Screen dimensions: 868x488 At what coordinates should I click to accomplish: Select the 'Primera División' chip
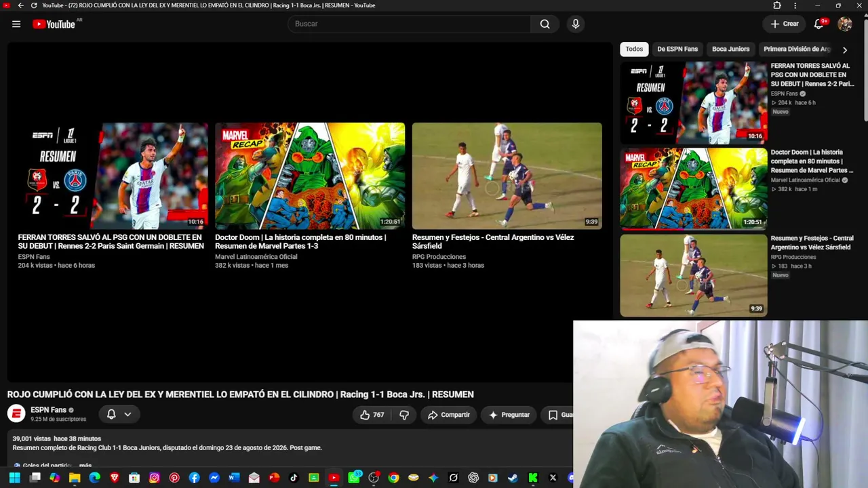pos(797,49)
